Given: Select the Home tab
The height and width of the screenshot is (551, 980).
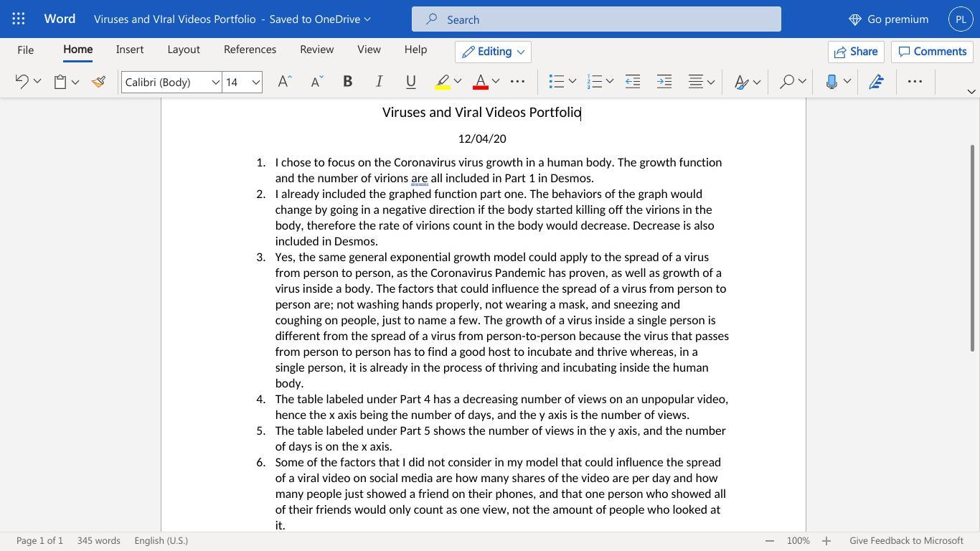Looking at the screenshot, I should (77, 50).
